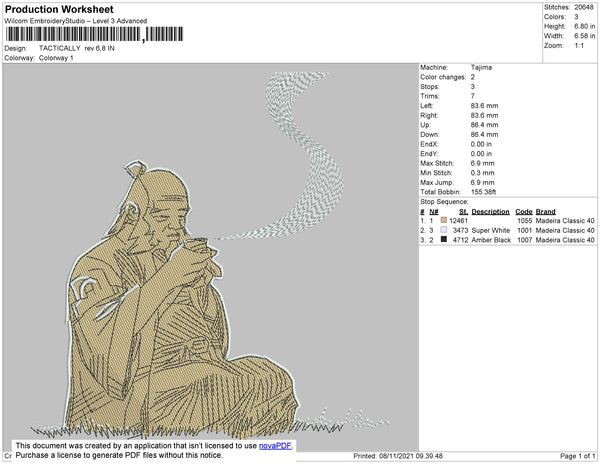Click the EndX value 0.00 in
This screenshot has height=464, width=600.
point(481,144)
